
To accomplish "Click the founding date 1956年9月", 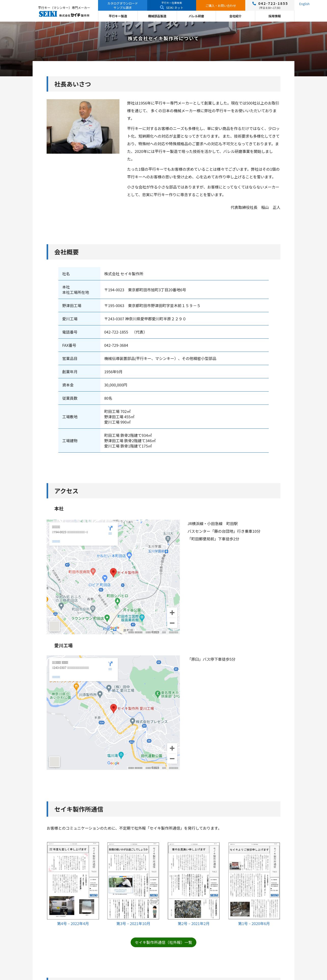I will point(113,372).
